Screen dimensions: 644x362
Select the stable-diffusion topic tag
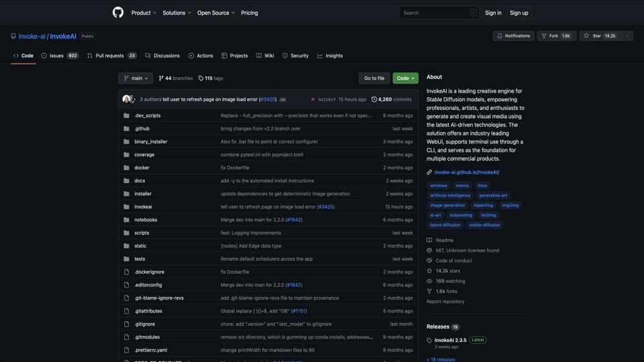pyautogui.click(x=484, y=225)
